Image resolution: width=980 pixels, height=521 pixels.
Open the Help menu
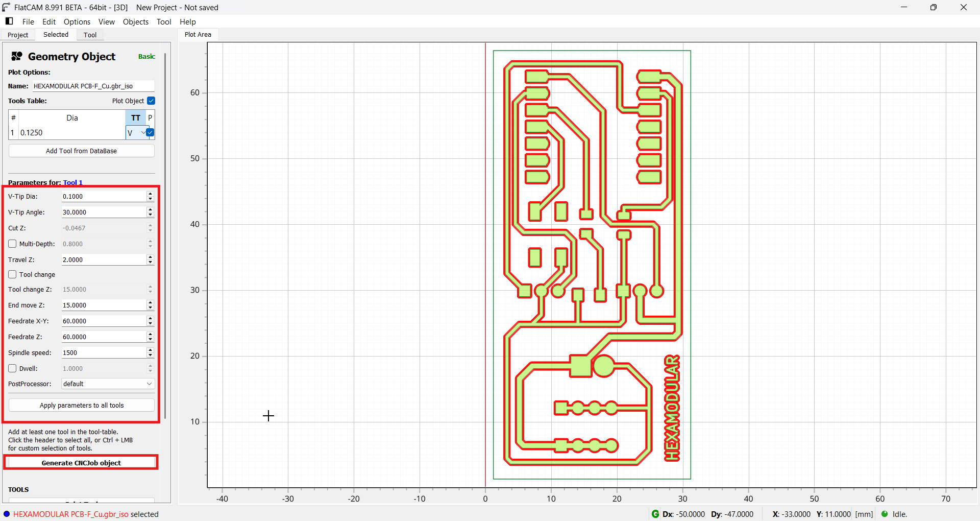click(188, 21)
